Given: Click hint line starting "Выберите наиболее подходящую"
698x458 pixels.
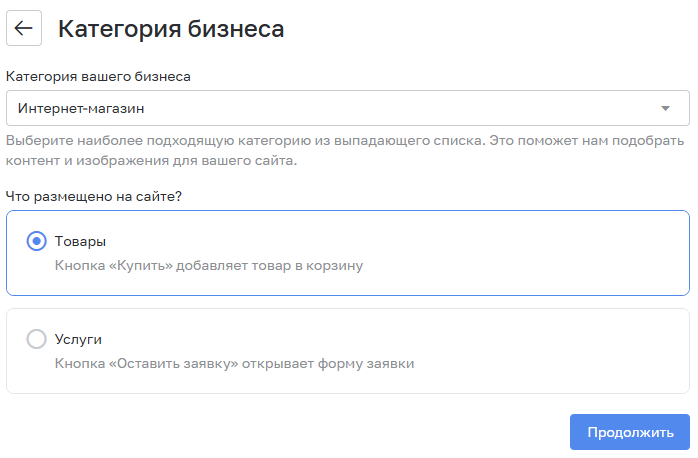Looking at the screenshot, I should 346,140.
